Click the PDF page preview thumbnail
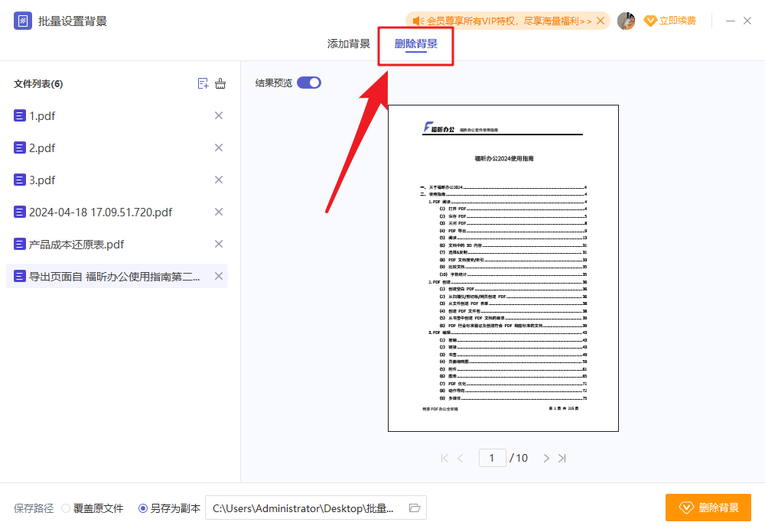This screenshot has height=532, width=765. pyautogui.click(x=503, y=268)
